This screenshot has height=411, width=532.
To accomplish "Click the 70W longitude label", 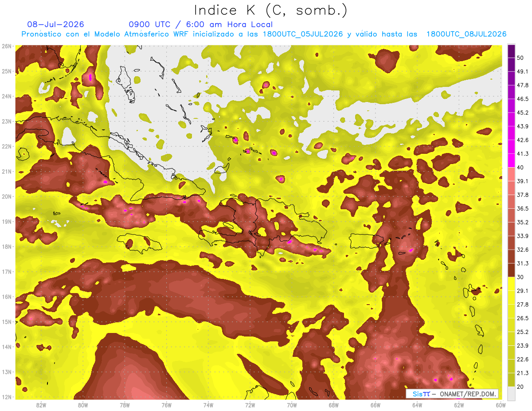I will point(292,405).
